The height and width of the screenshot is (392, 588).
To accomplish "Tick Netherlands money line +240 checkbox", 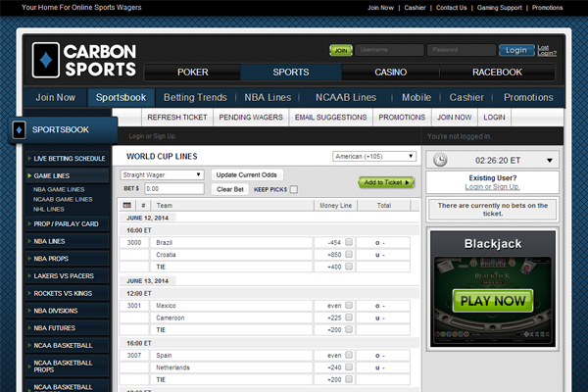I will pos(349,367).
